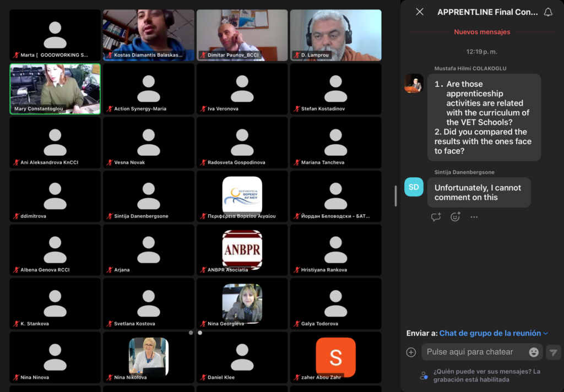Screen dimensions: 564x392
Task: Jump to 'Nuevos mensajes' in chat
Action: coord(482,32)
